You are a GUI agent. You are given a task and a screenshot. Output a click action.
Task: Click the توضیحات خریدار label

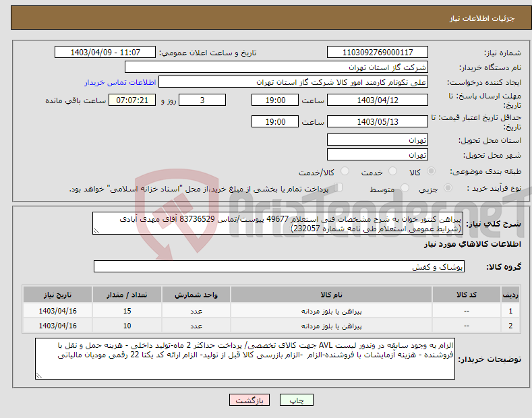click(490, 359)
